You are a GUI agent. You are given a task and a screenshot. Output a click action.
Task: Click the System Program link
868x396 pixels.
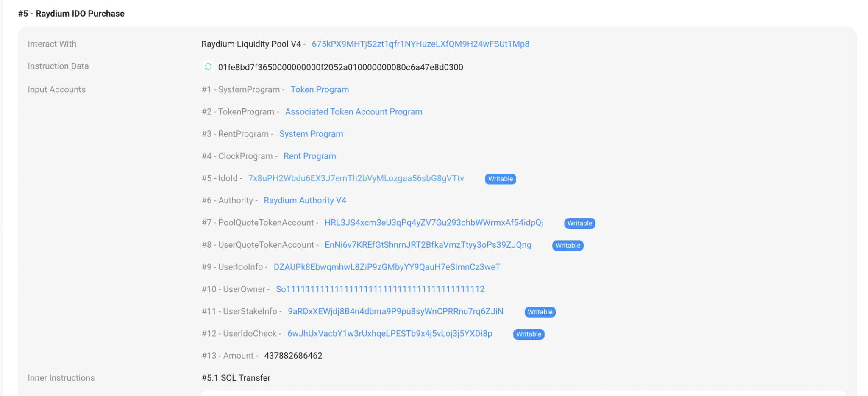311,134
